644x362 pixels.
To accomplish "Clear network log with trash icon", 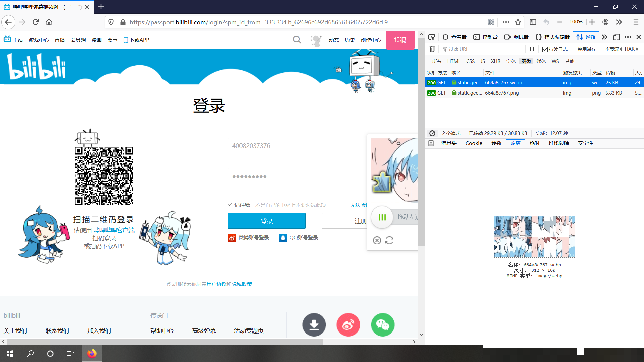I will pyautogui.click(x=432, y=49).
